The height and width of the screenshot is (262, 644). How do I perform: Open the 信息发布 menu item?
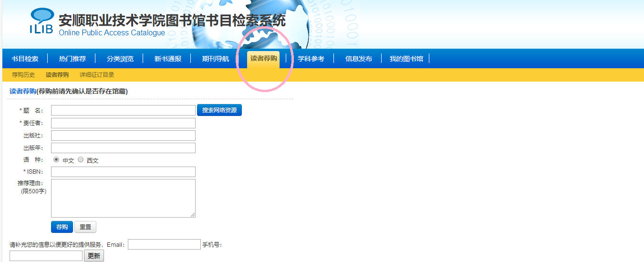(359, 59)
